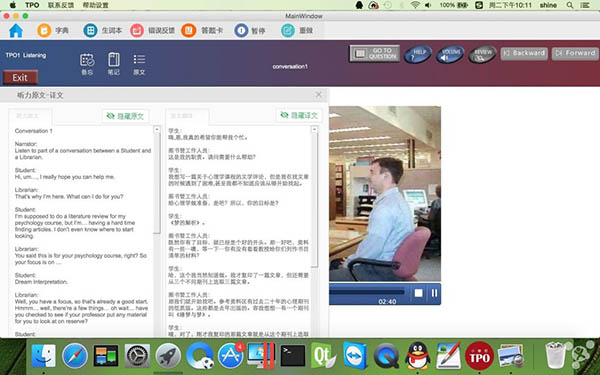This screenshot has width=600, height=375.
Task: Open the red TPO app in Dock
Action: tap(479, 356)
